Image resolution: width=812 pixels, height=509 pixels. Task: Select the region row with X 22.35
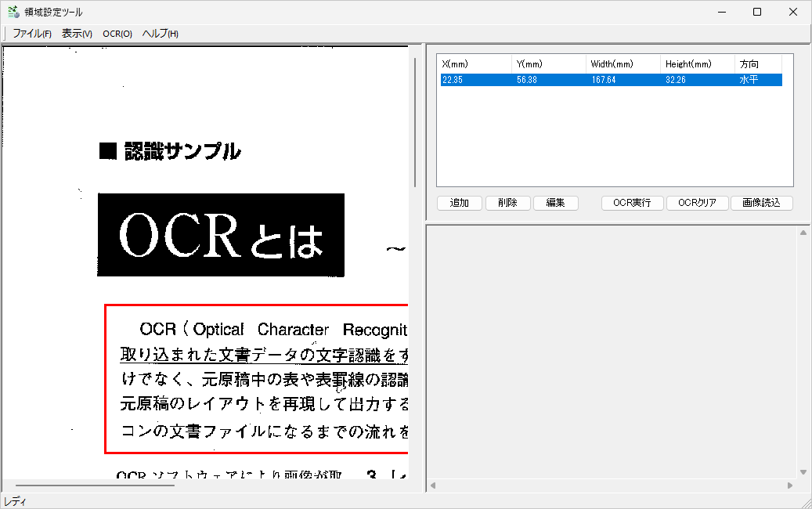point(611,80)
